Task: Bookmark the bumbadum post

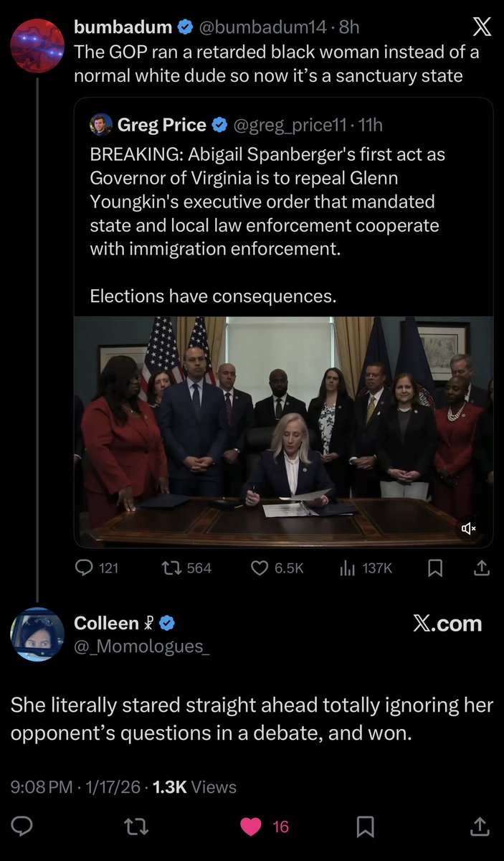Action: pyautogui.click(x=434, y=568)
